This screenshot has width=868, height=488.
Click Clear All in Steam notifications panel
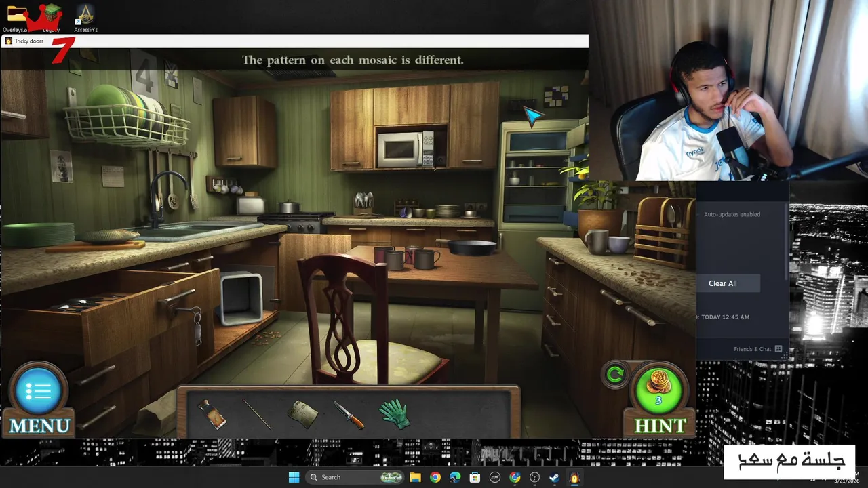click(722, 283)
